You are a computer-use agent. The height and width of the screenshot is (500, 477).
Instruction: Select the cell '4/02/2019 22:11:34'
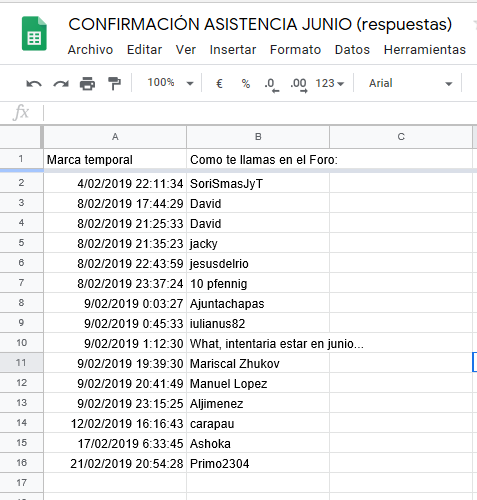coord(115,183)
